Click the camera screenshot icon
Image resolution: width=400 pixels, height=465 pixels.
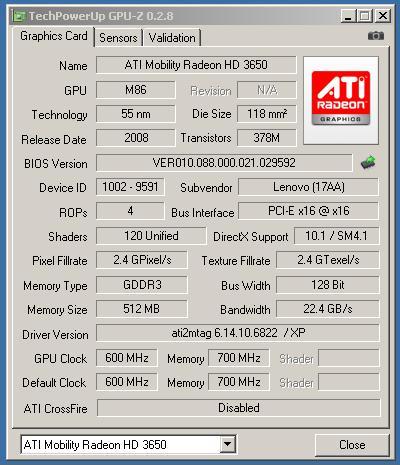[376, 36]
